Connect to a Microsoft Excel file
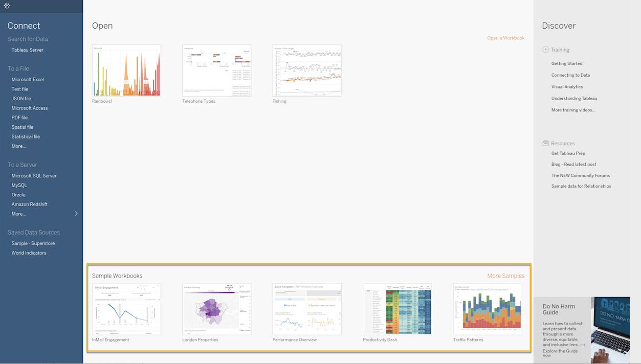Screen dimensions: 641x364 click(x=28, y=80)
